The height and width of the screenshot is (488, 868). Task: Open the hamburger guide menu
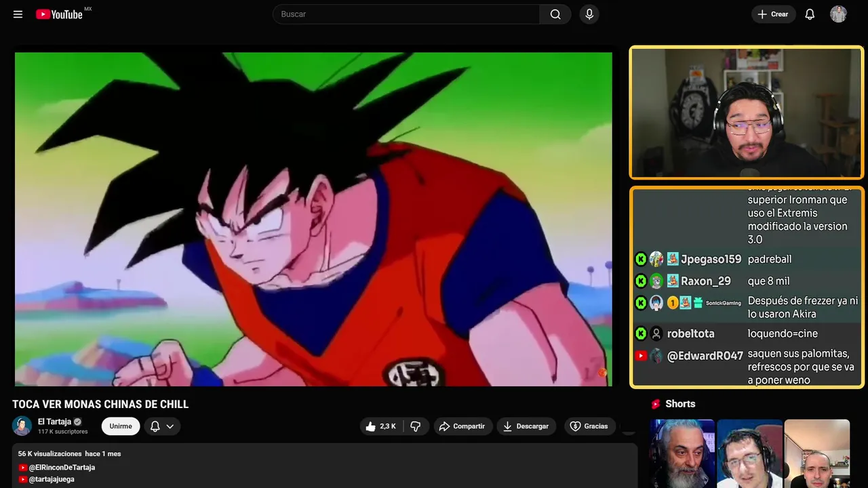click(18, 14)
